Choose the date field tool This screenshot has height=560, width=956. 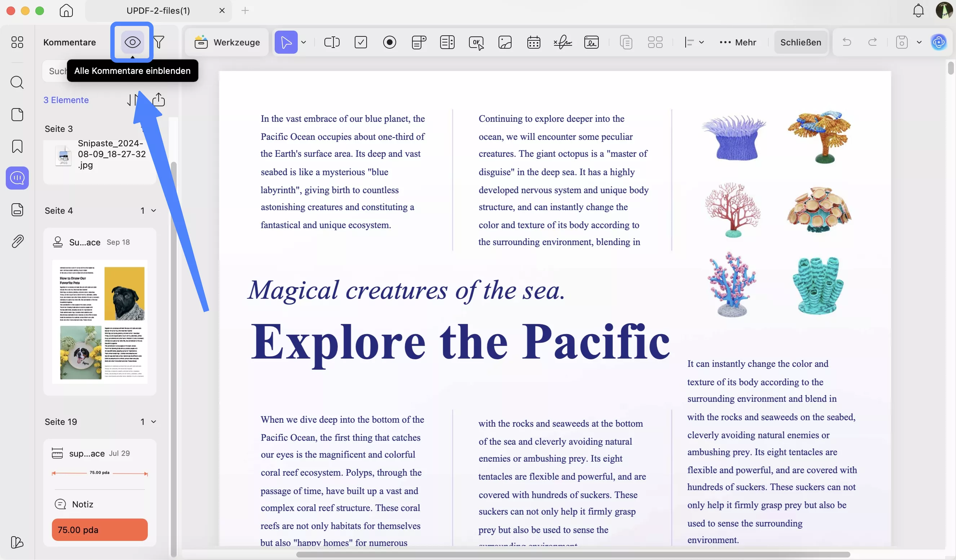coord(534,42)
